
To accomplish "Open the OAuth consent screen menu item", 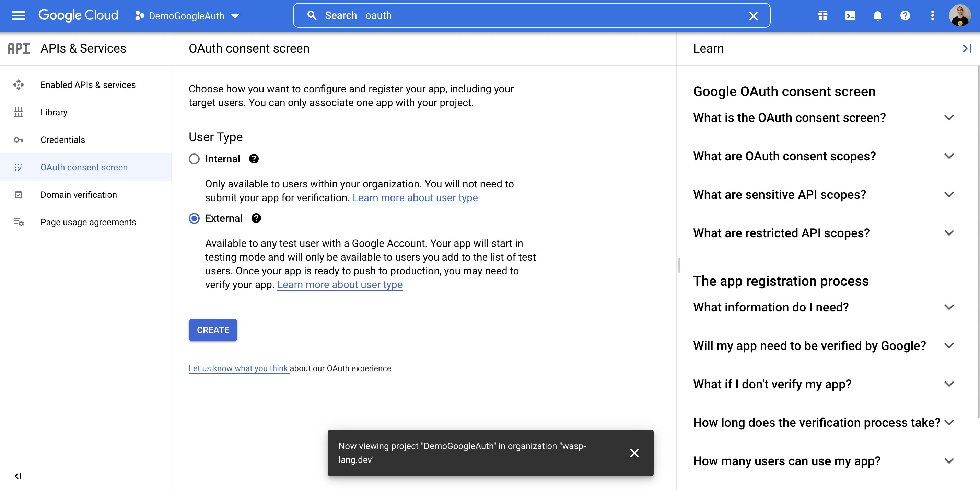I will pos(83,167).
